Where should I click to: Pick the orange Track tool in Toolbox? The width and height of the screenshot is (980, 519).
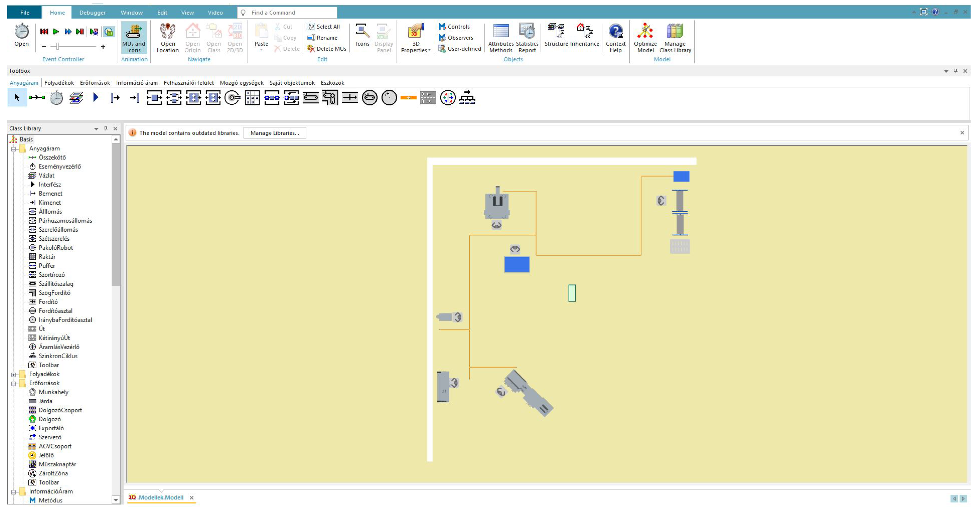pyautogui.click(x=408, y=98)
